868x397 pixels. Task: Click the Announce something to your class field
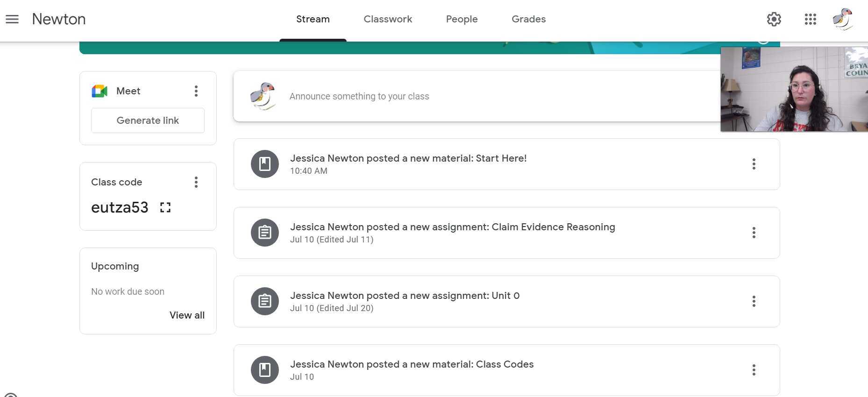click(359, 96)
